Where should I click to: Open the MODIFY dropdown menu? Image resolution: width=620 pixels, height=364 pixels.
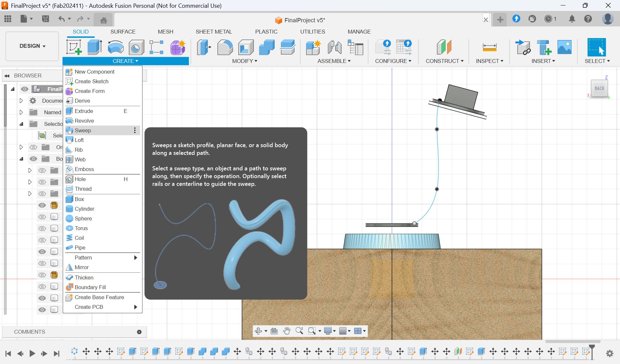pos(244,61)
